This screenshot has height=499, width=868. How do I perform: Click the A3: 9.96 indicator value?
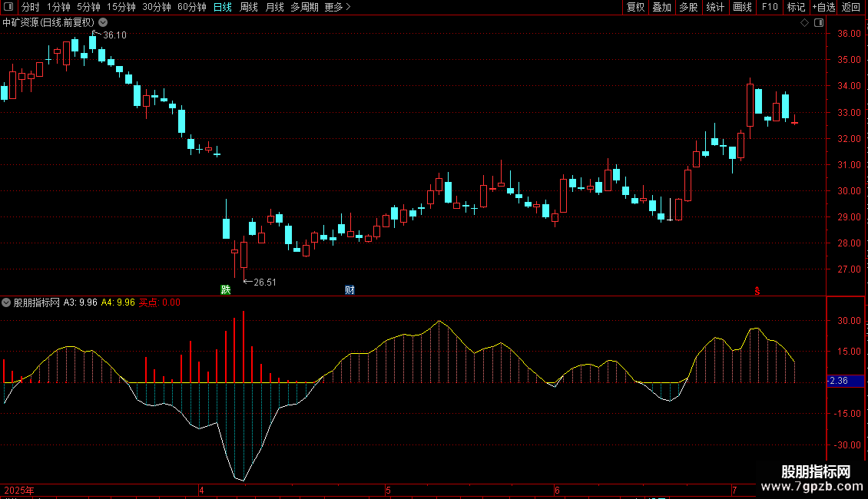point(80,302)
